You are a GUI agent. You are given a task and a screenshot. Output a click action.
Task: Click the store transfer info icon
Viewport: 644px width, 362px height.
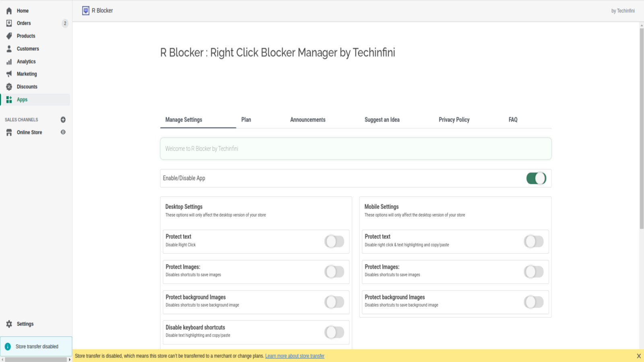8,346
